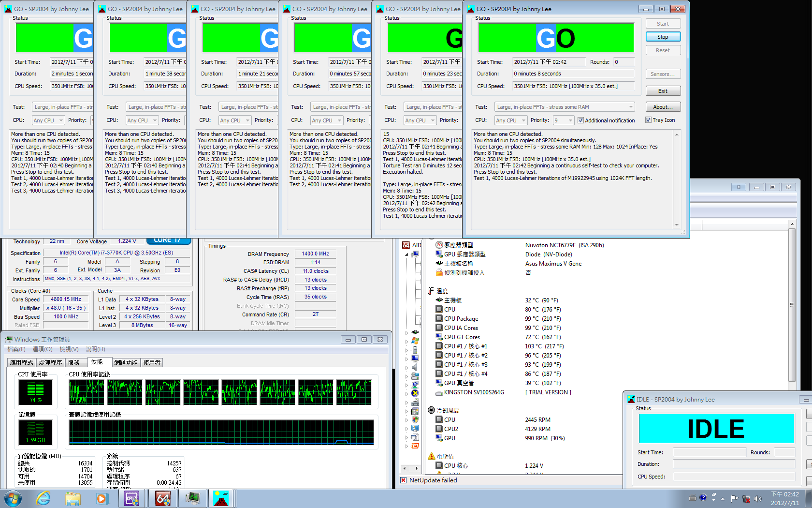This screenshot has width=812, height=508.
Task: Open the Windows Start menu orb
Action: (13, 498)
